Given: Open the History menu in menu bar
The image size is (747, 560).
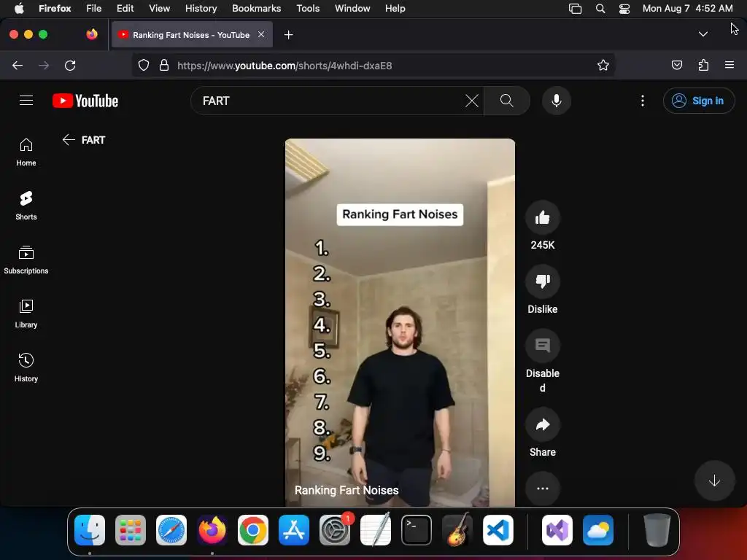Looking at the screenshot, I should pyautogui.click(x=201, y=9).
